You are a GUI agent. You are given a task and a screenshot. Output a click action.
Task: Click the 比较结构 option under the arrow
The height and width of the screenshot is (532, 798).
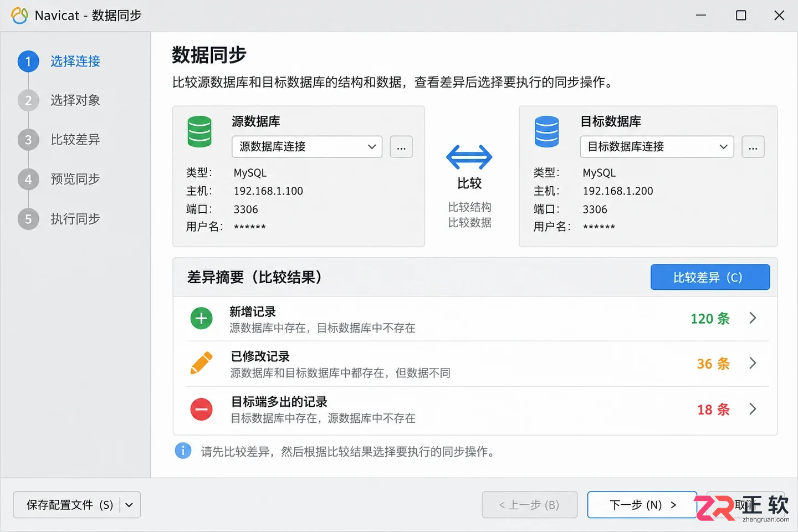coord(470,207)
